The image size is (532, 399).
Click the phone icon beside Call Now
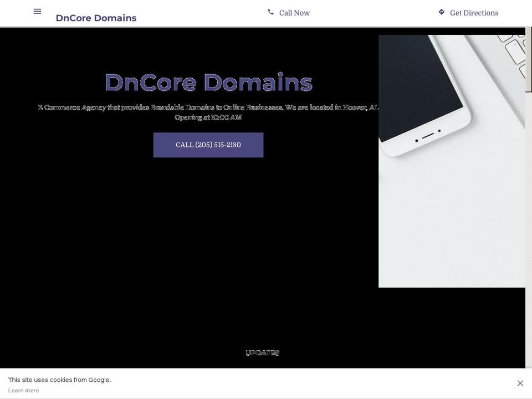click(271, 12)
